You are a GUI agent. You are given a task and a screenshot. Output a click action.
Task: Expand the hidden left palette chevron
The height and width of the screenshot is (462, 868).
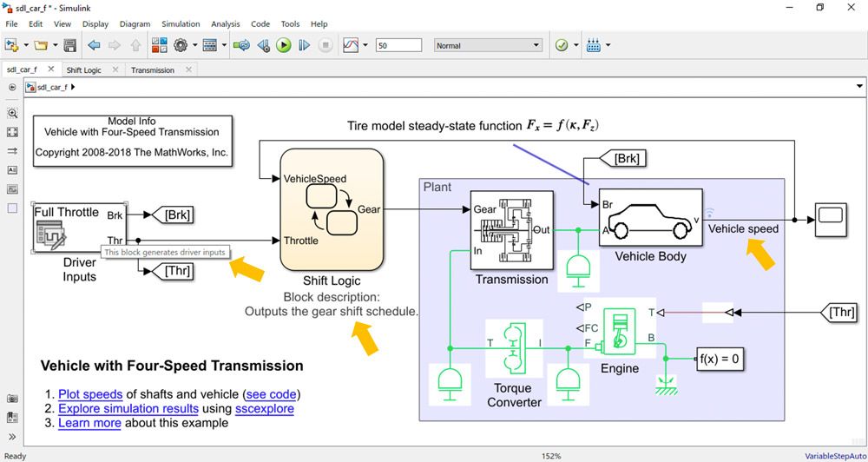[x=12, y=437]
